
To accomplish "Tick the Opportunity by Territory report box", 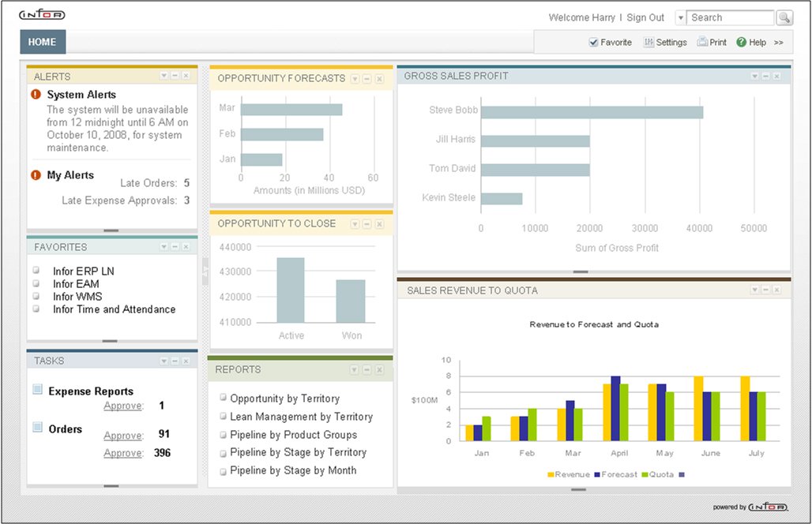I will coord(224,397).
